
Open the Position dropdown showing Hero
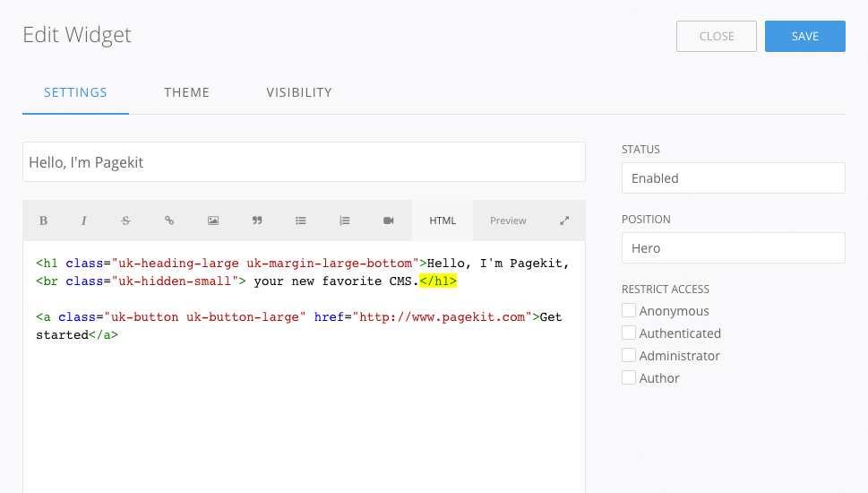pos(733,248)
